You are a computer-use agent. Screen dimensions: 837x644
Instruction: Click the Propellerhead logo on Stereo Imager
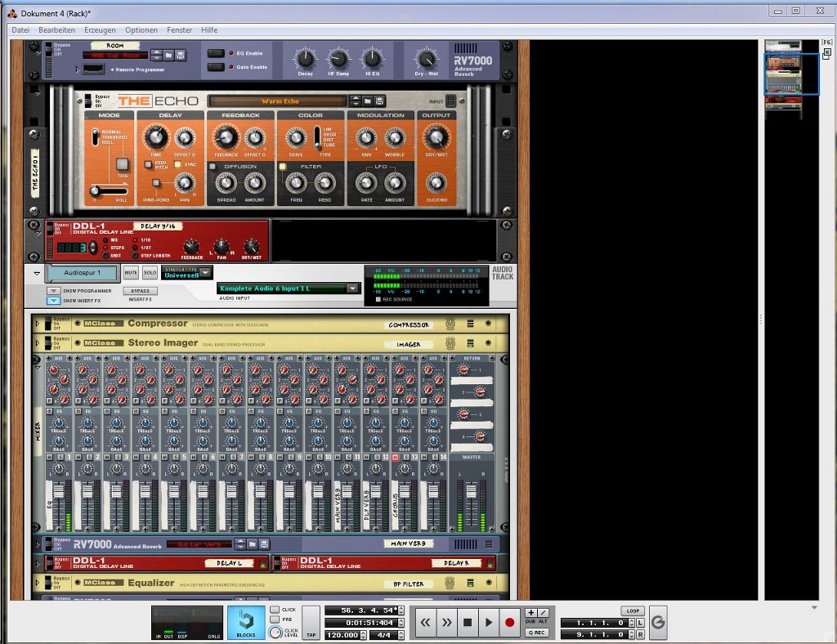450,342
